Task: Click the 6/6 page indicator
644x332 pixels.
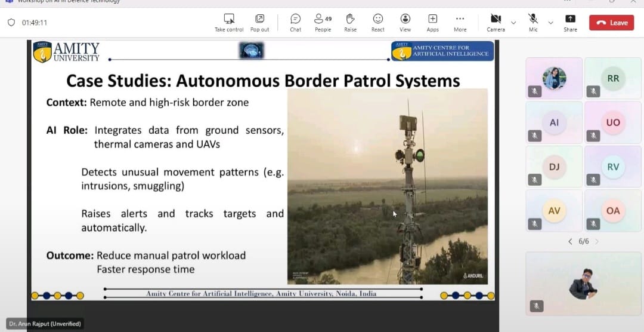Action: click(584, 241)
